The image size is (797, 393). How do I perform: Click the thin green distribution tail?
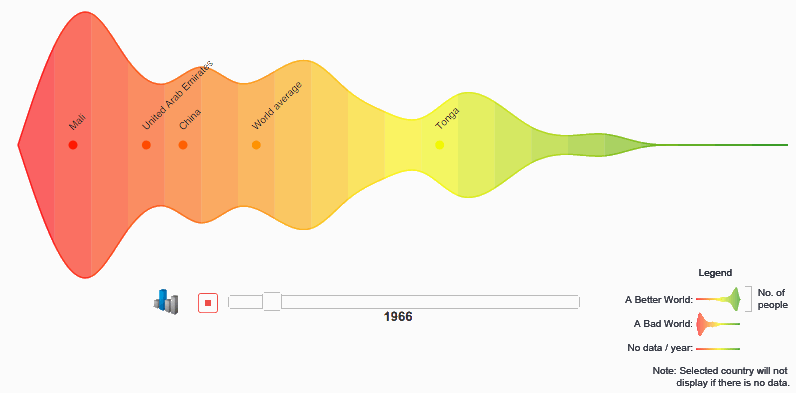click(x=722, y=145)
